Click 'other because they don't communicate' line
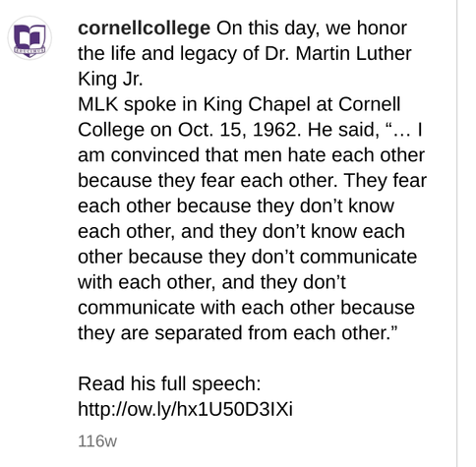The width and height of the screenshot is (476, 467). (x=248, y=257)
